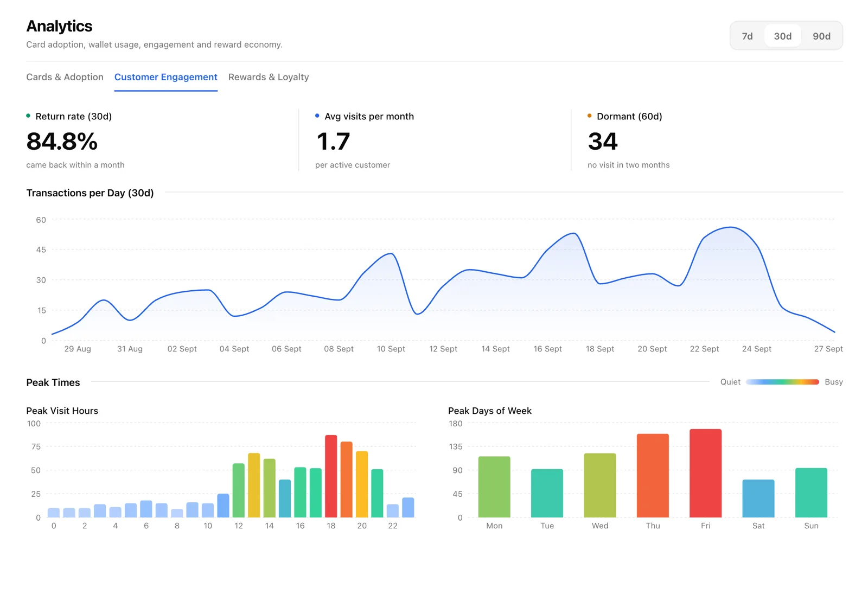Click the Transactions per Day (30d) heading
This screenshot has width=868, height=601.
click(x=90, y=193)
